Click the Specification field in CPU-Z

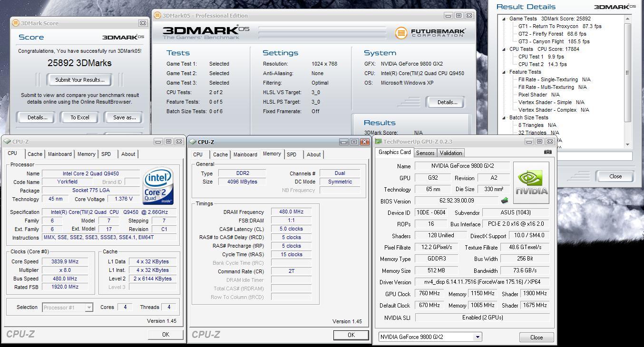pyautogui.click(x=109, y=212)
